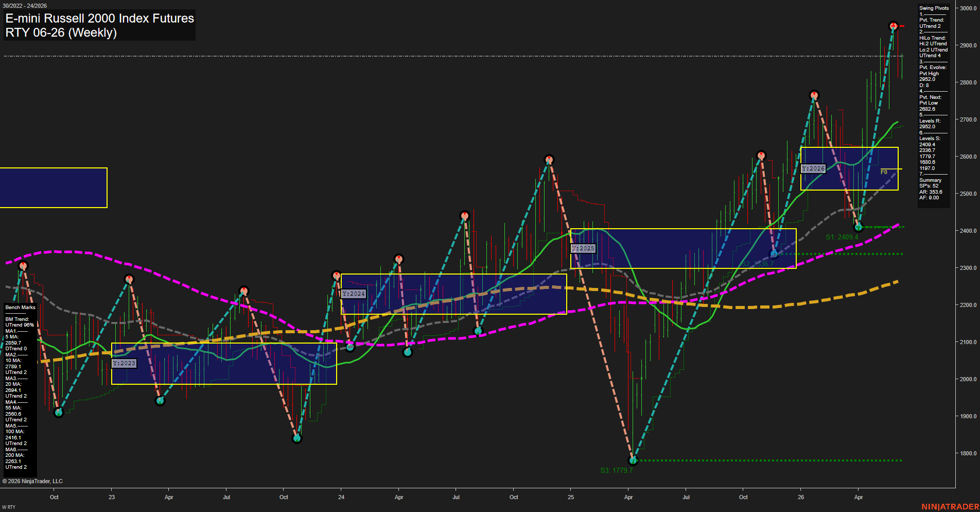Click the HiLo Trend: line in Swing Pivots

click(933, 38)
